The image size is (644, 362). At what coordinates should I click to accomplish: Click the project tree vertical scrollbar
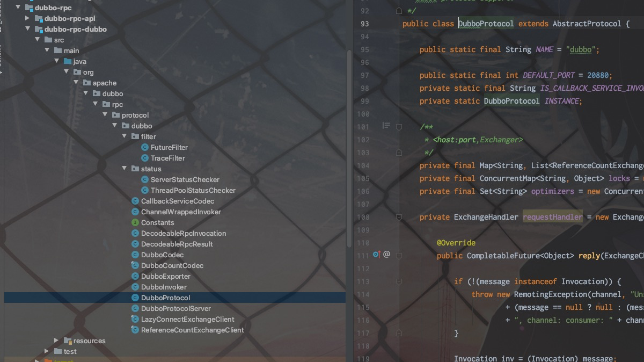click(350, 148)
